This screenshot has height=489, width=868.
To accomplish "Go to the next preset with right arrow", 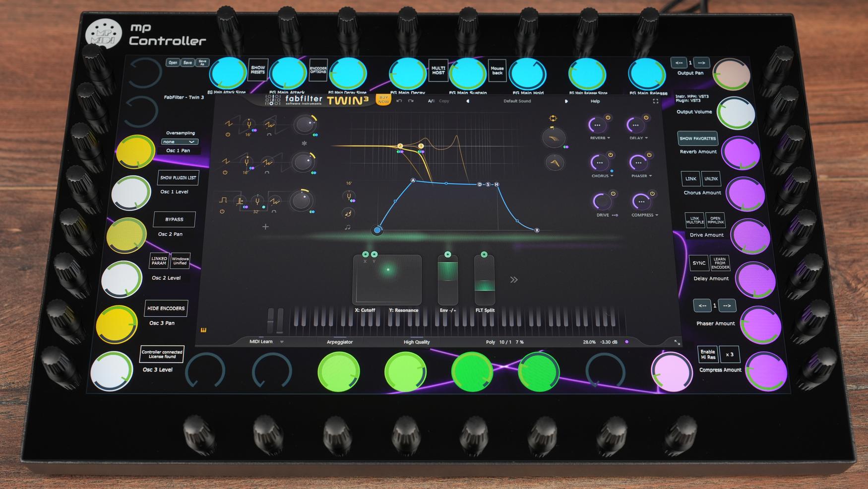I will pyautogui.click(x=566, y=101).
